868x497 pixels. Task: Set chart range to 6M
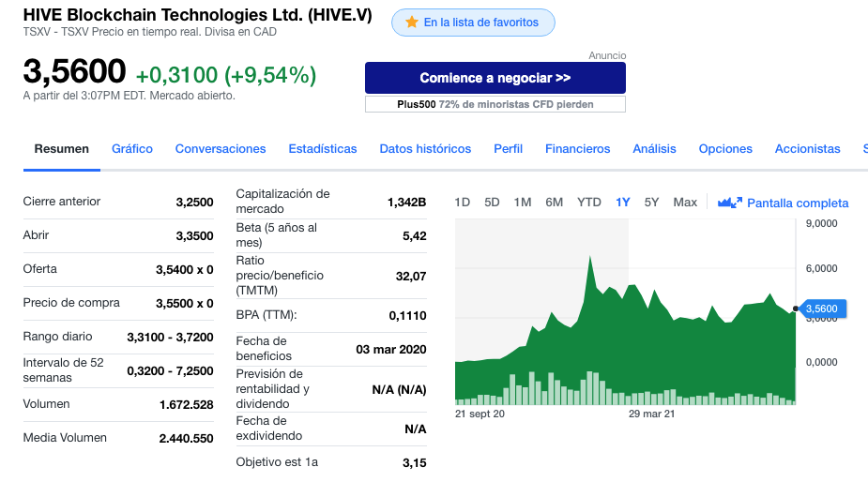point(555,203)
